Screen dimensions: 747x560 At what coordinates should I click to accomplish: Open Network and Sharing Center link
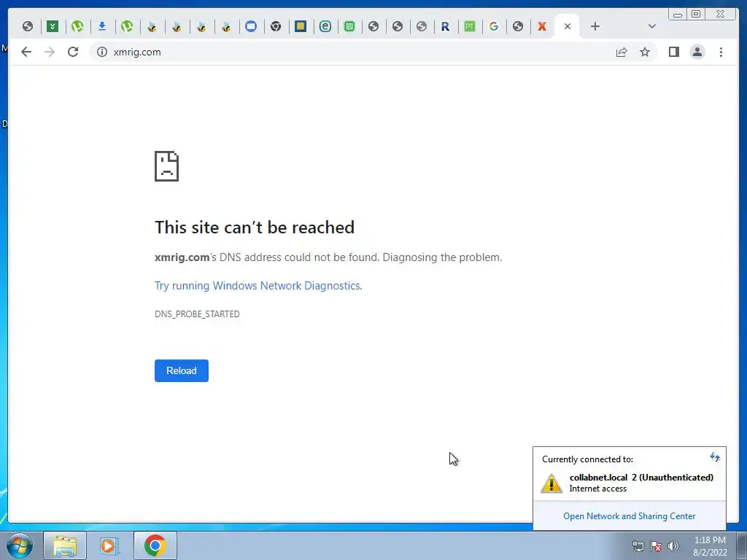coord(629,516)
